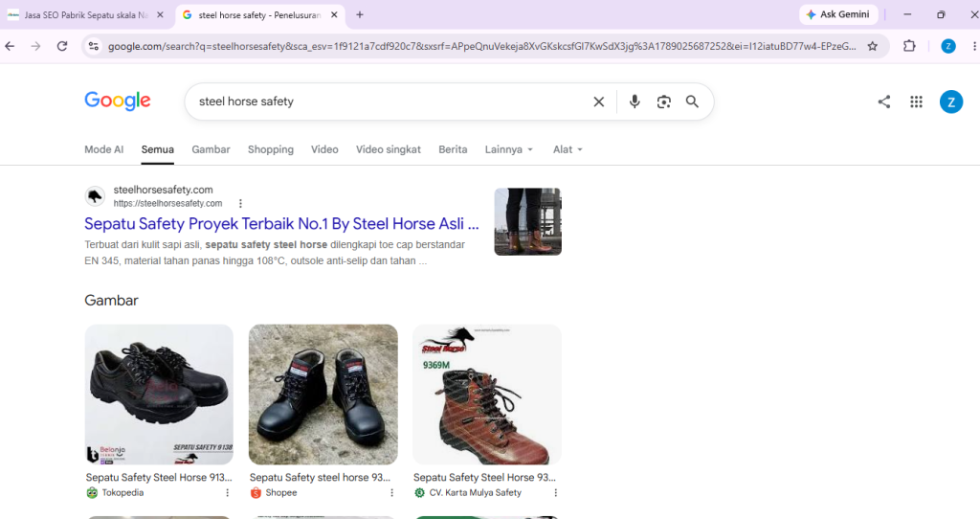Click Sepatu Safety Steel Horse 93... Karta Mulya caption
Image resolution: width=980 pixels, height=519 pixels.
click(484, 477)
